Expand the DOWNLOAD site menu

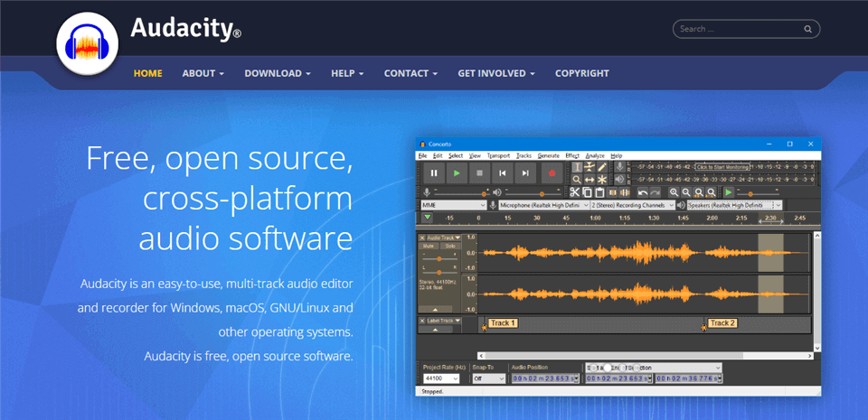pos(278,73)
